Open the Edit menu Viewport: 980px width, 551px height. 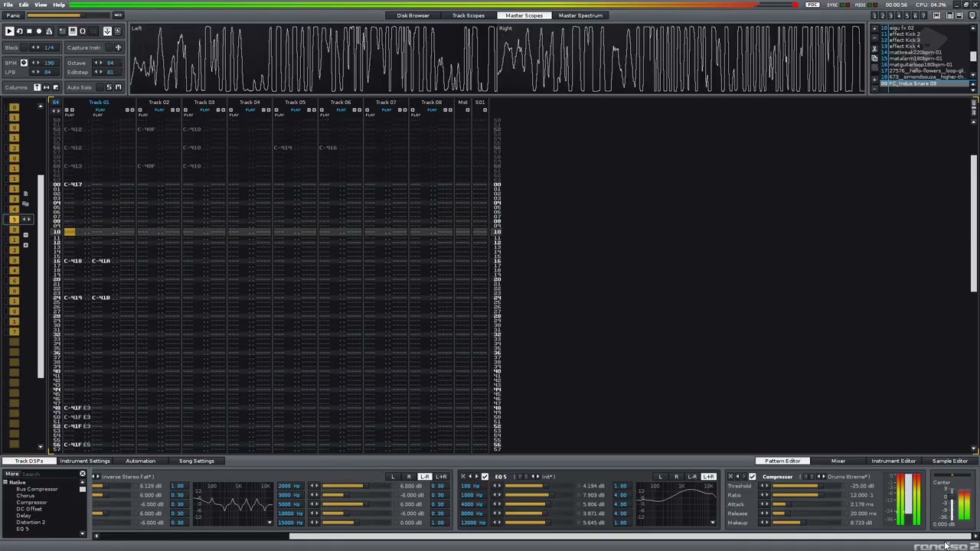[24, 5]
